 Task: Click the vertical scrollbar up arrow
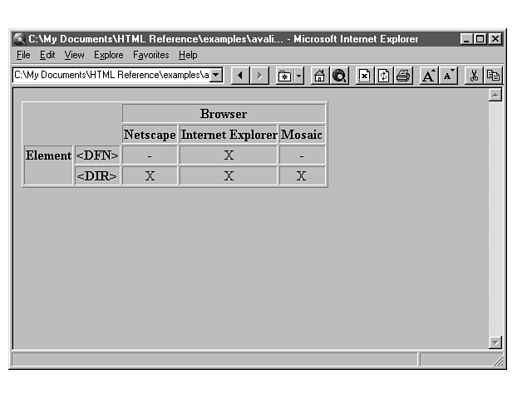495,96
